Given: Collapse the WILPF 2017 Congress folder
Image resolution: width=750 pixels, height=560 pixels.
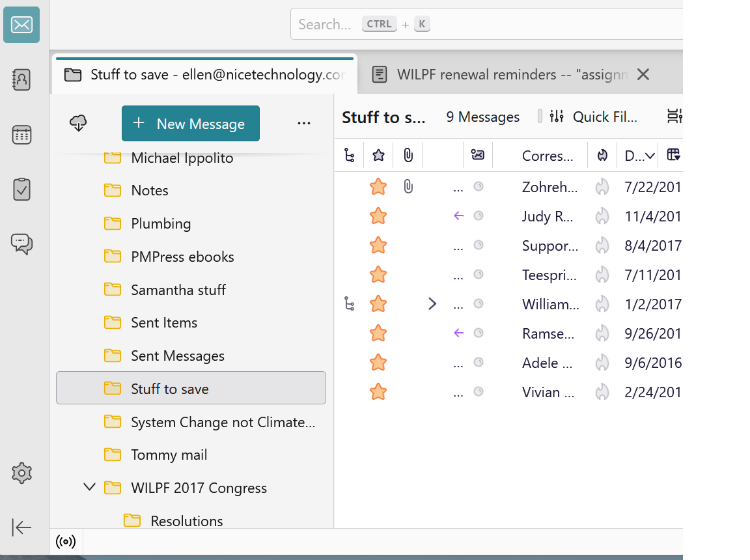Looking at the screenshot, I should click(90, 487).
